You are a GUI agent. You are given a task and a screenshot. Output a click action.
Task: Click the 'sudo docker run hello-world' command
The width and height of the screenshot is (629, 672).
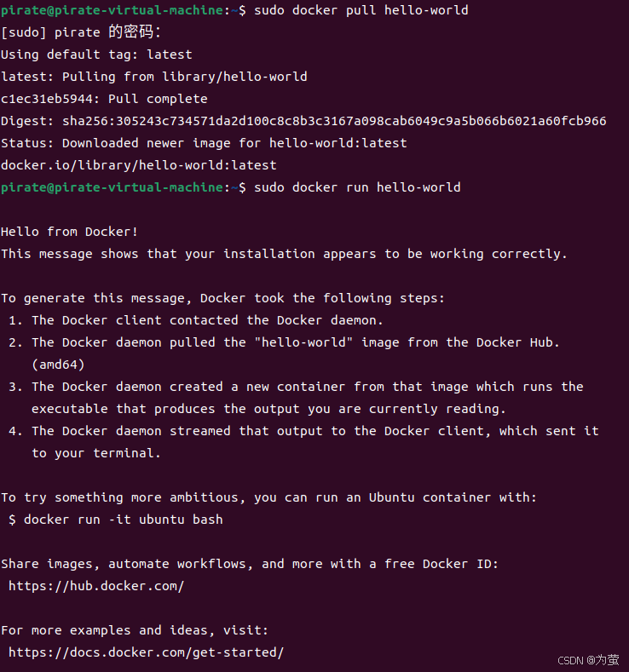(357, 187)
